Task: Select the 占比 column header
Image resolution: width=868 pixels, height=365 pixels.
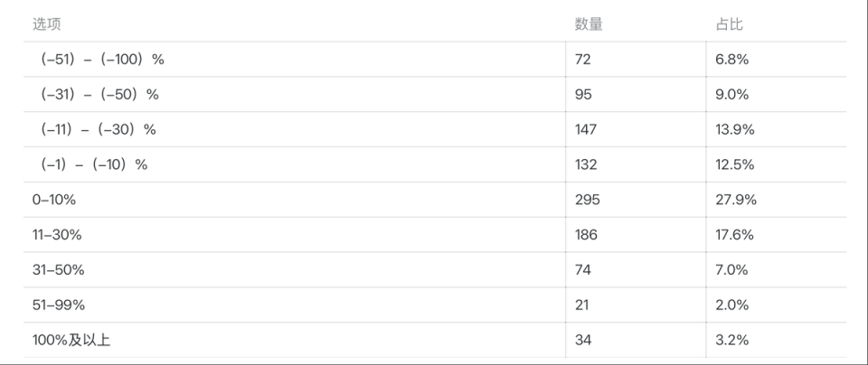Action: pos(729,24)
